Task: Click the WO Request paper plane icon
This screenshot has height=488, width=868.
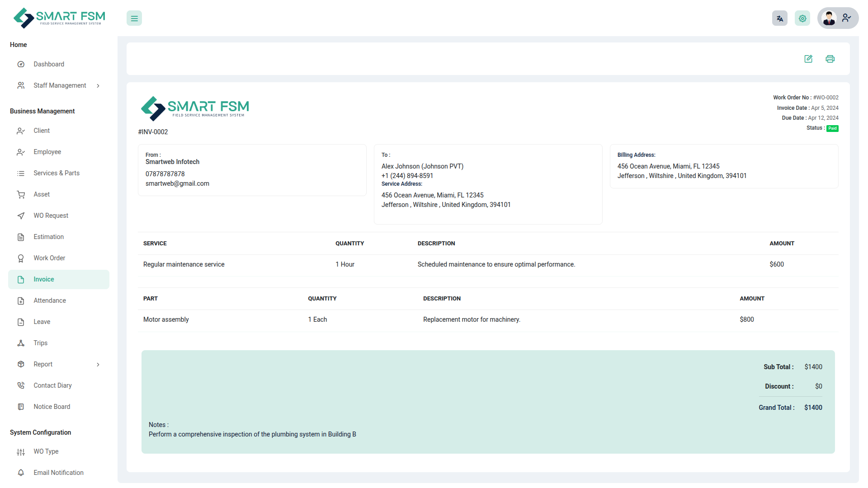Action: pos(21,216)
